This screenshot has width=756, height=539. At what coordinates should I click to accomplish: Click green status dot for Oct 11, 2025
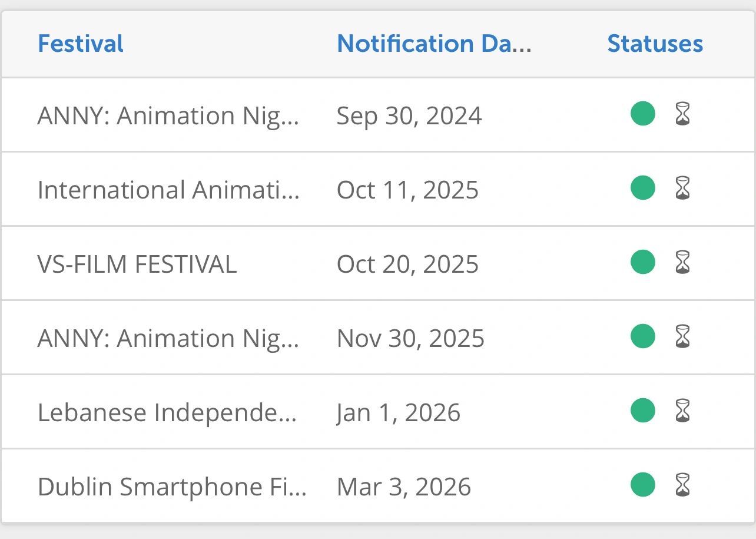pyautogui.click(x=642, y=188)
